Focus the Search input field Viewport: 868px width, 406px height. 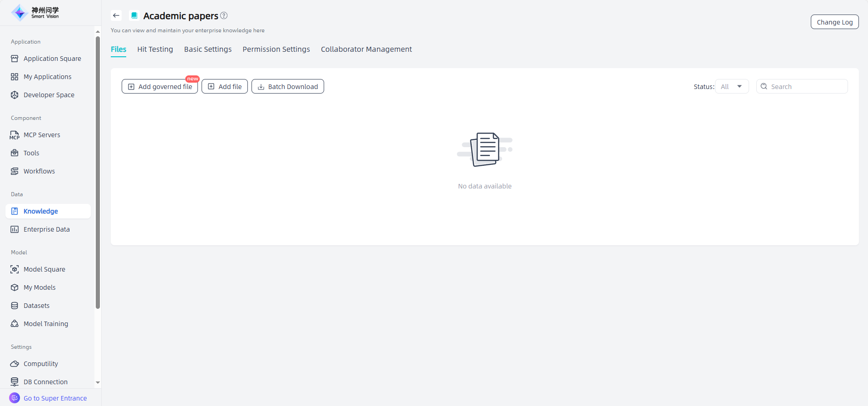pos(806,86)
